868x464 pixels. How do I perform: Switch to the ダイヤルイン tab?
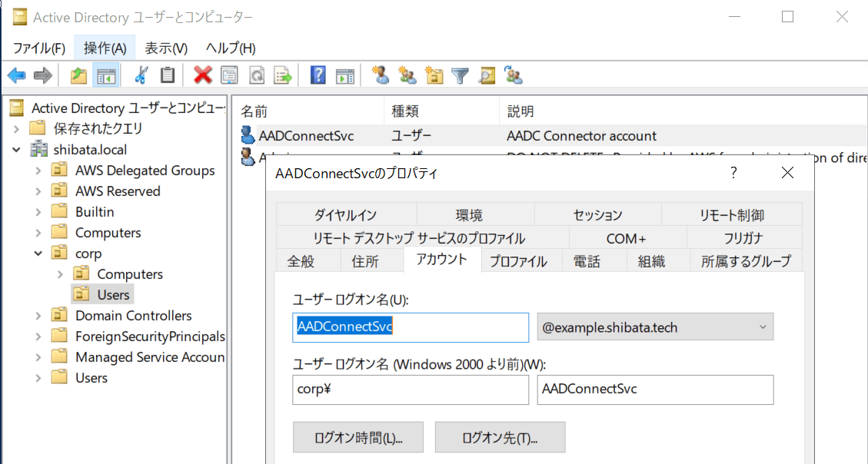click(346, 214)
